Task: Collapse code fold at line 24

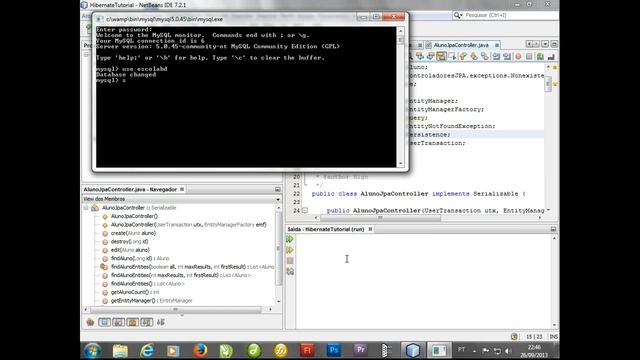Action: pos(305,210)
